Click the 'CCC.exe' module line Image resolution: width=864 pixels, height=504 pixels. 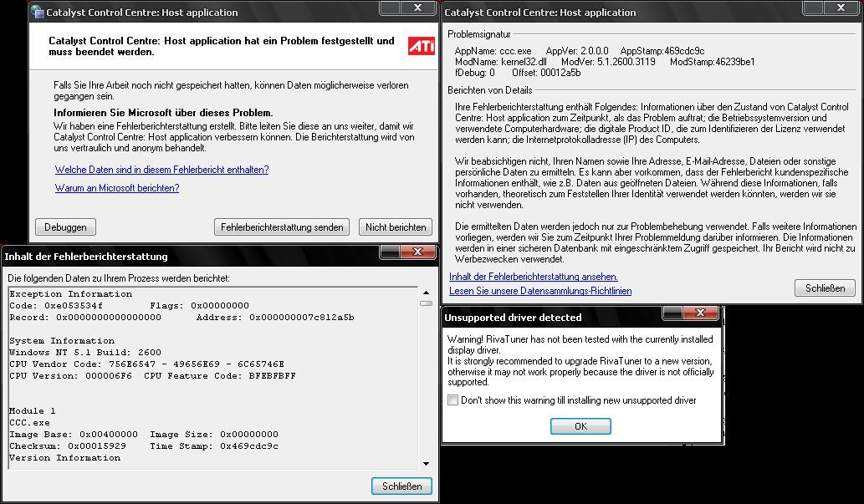(x=29, y=423)
